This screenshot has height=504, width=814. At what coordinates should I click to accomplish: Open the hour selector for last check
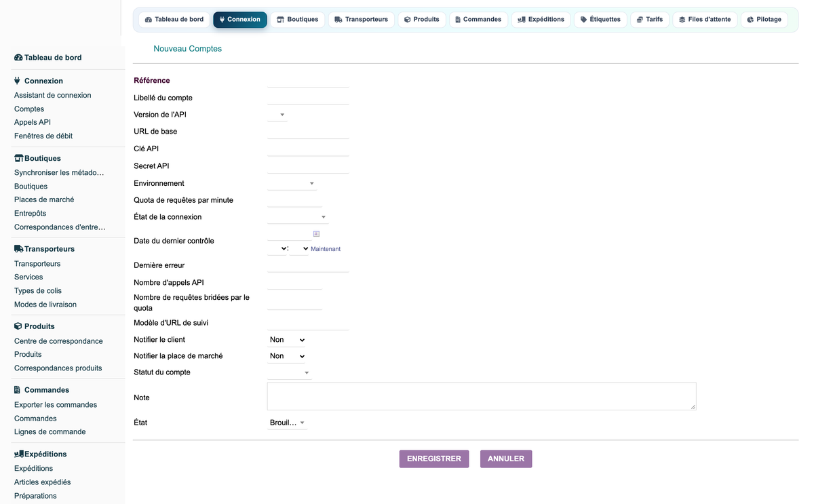[278, 248]
